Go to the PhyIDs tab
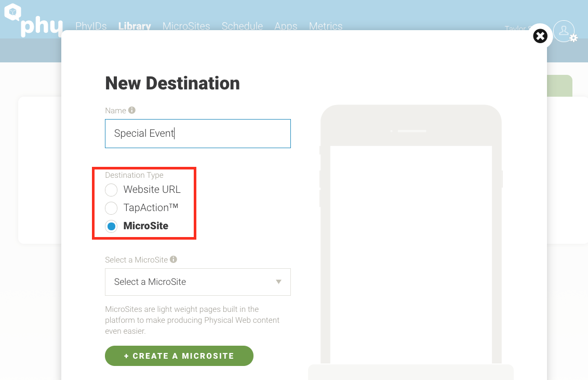 tap(91, 26)
